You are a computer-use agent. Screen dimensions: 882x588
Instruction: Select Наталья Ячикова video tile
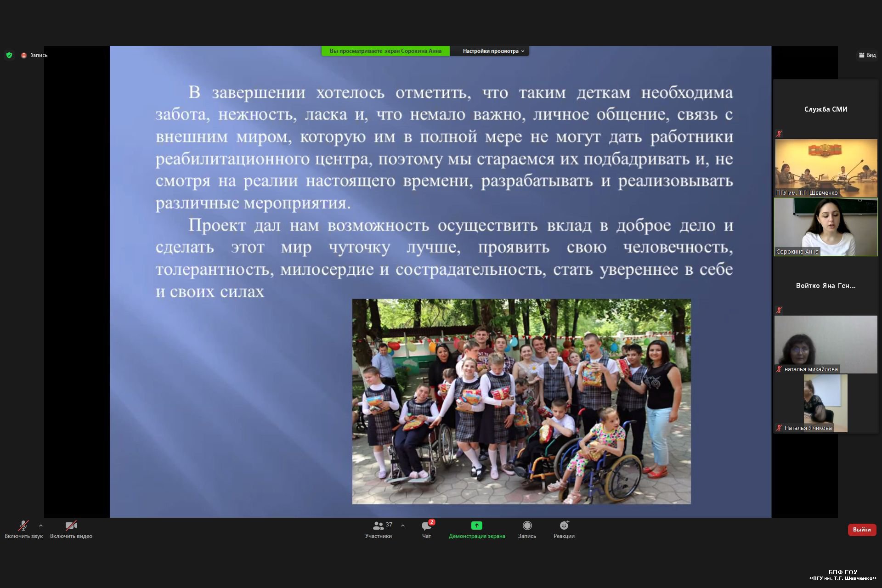[x=825, y=403]
